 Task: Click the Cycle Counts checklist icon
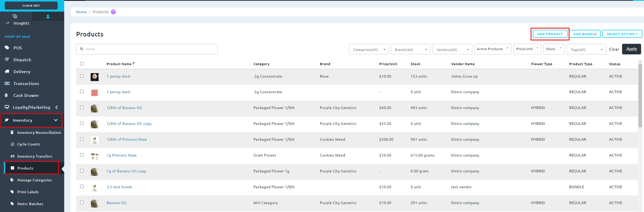click(x=12, y=144)
